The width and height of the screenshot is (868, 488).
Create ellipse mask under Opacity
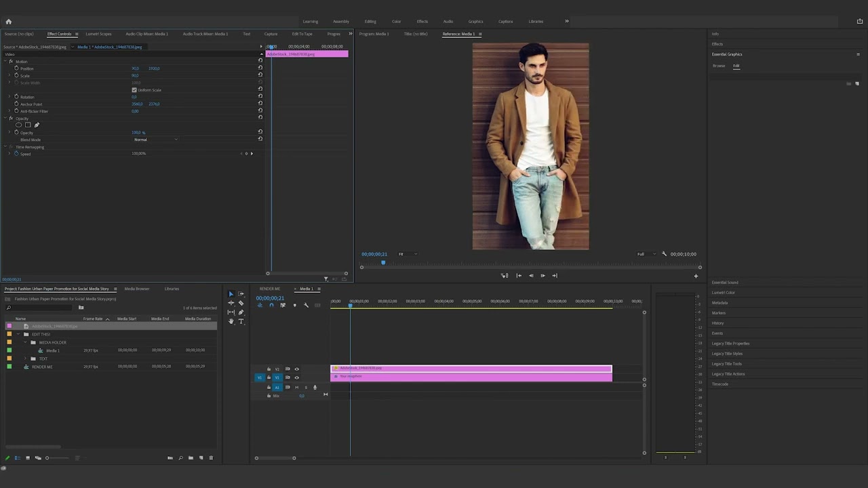point(18,125)
